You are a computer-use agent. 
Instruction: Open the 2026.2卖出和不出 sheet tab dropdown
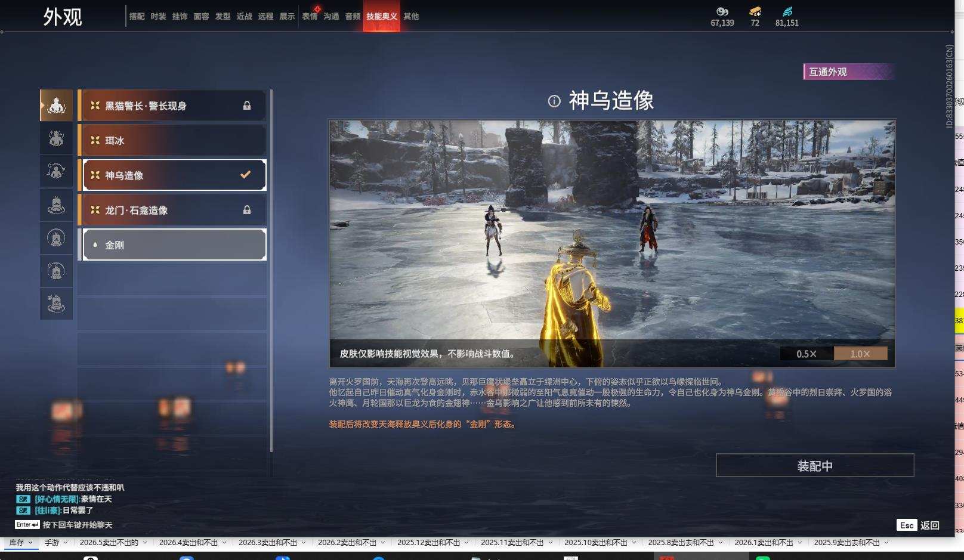(x=383, y=543)
